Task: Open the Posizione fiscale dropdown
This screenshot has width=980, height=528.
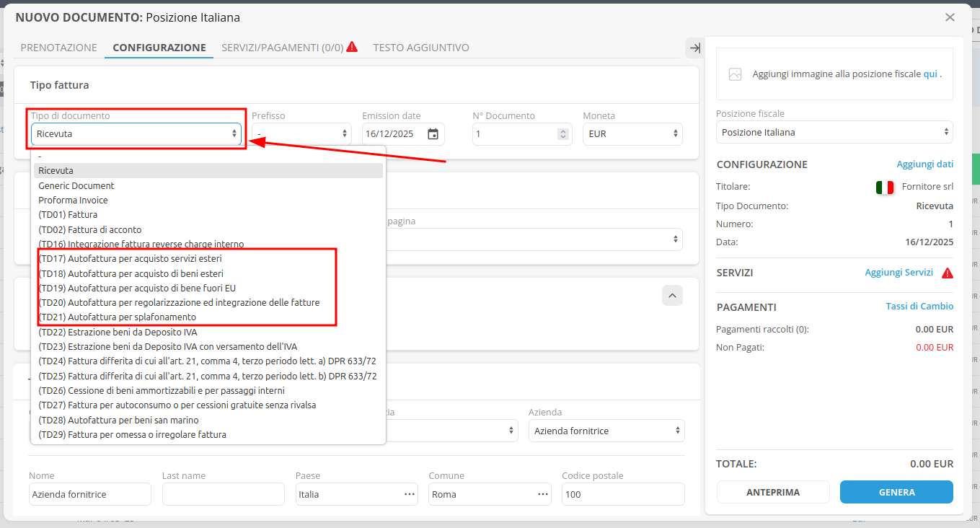Action: tap(834, 132)
